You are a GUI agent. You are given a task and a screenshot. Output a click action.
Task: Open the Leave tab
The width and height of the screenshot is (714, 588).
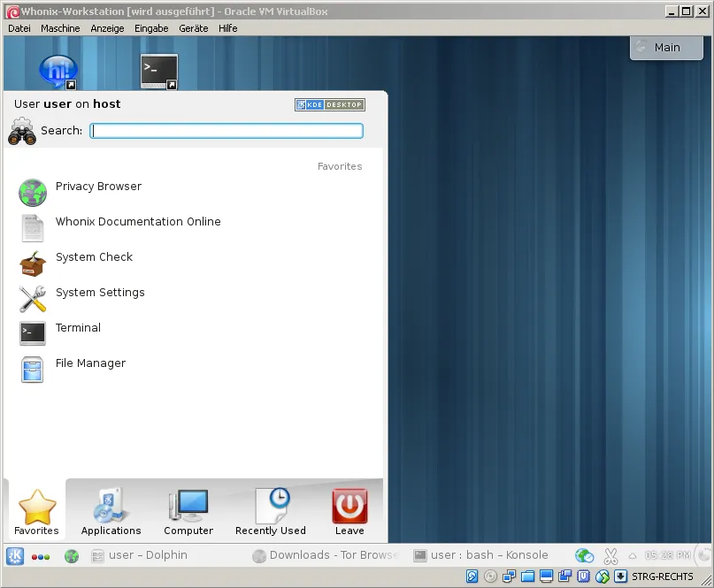[349, 512]
